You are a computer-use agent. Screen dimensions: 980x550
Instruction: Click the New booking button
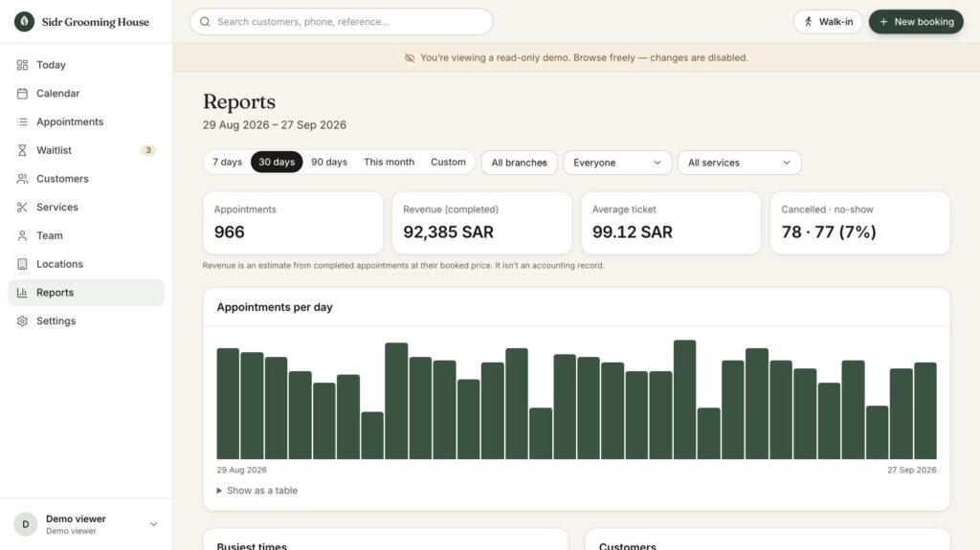[x=916, y=22]
